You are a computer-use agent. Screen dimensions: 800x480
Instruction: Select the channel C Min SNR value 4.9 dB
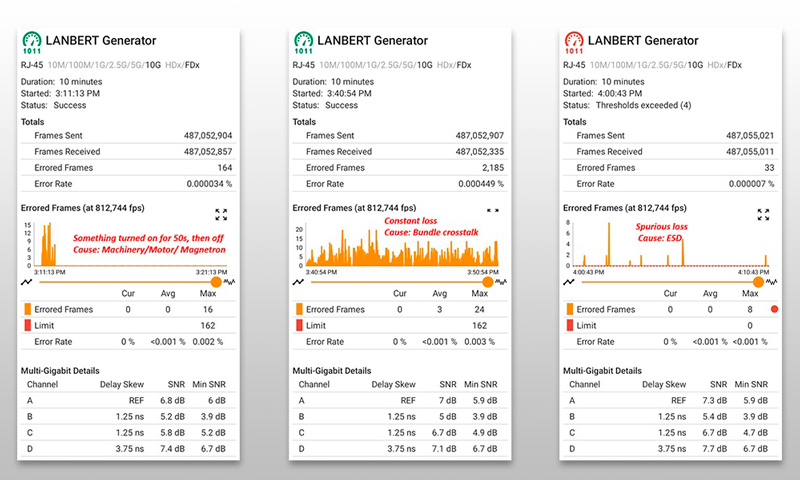(485, 433)
